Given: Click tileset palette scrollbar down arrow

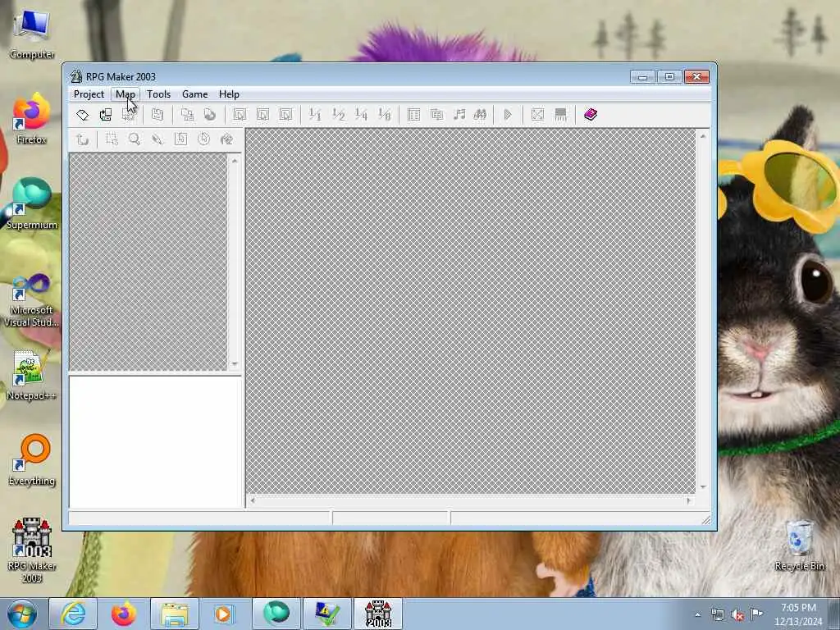Looking at the screenshot, I should 235,363.
